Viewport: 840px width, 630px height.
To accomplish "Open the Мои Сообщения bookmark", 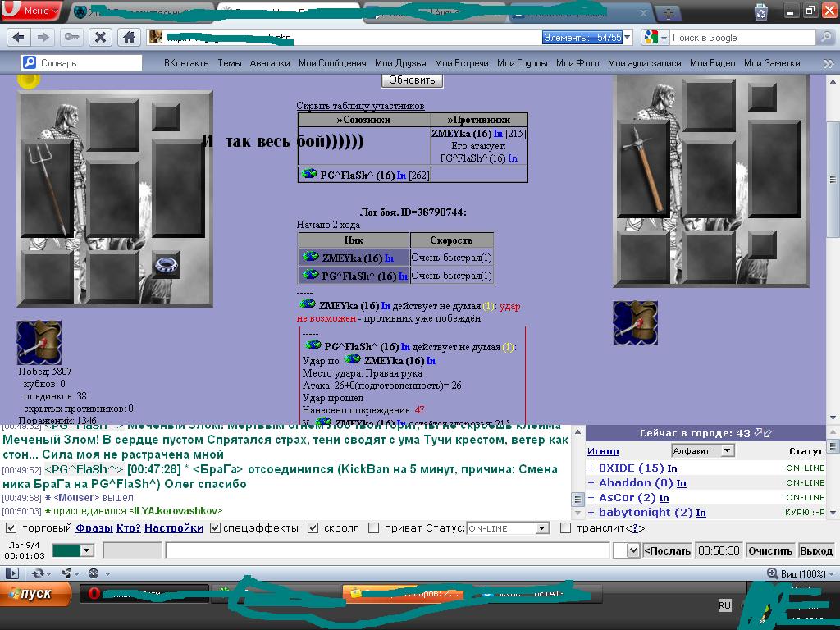I will point(332,62).
